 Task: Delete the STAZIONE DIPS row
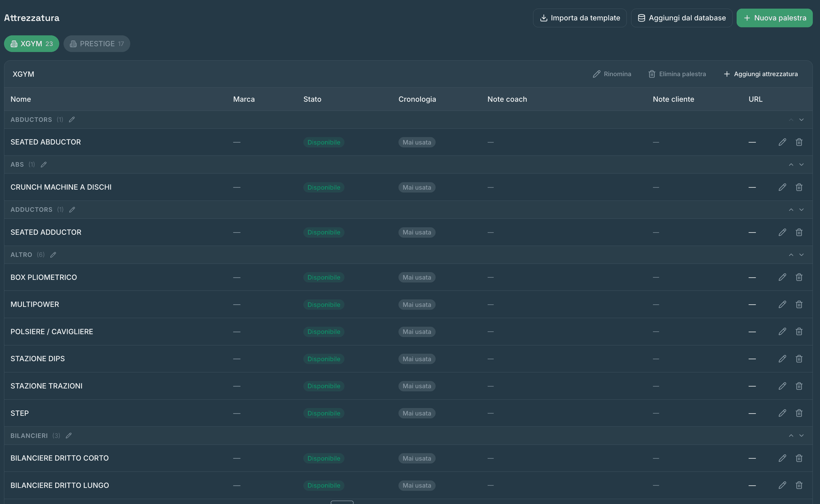[799, 359]
